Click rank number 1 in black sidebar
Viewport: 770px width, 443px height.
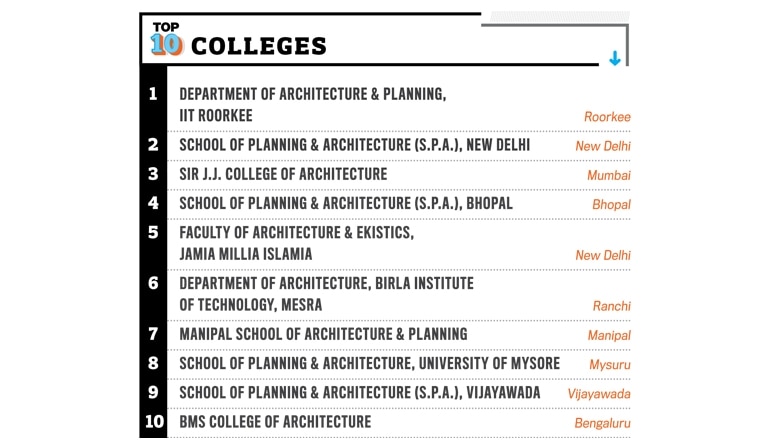coord(153,94)
